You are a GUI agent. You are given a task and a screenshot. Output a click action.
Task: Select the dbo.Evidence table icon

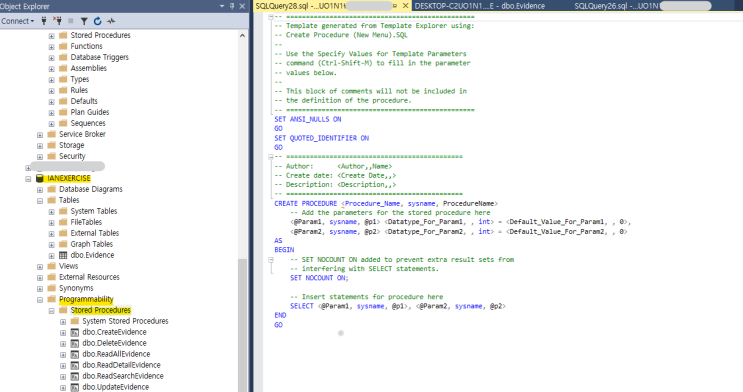[63, 255]
